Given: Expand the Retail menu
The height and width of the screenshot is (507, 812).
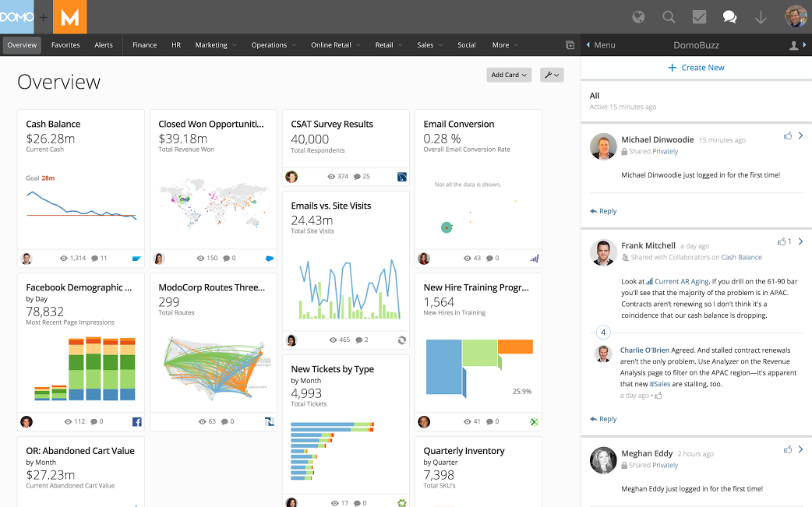Looking at the screenshot, I should click(x=388, y=45).
